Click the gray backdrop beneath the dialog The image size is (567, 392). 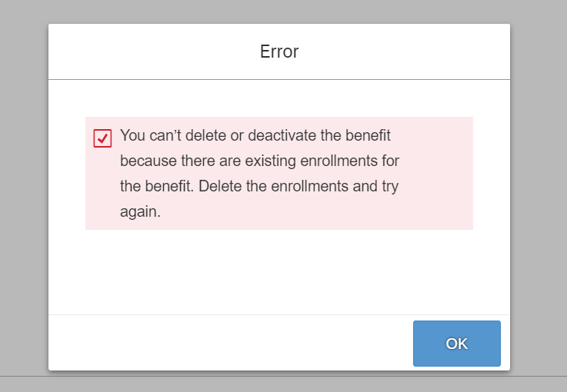coord(279,383)
